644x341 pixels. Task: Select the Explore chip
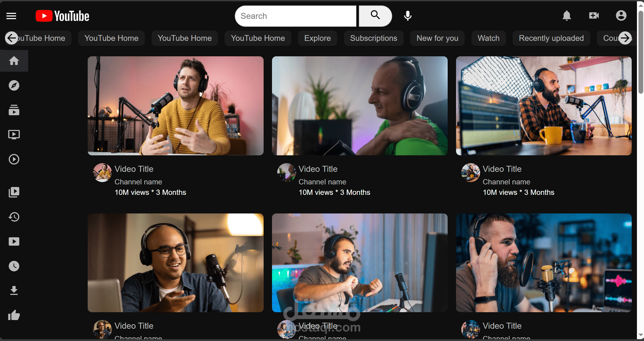point(317,38)
